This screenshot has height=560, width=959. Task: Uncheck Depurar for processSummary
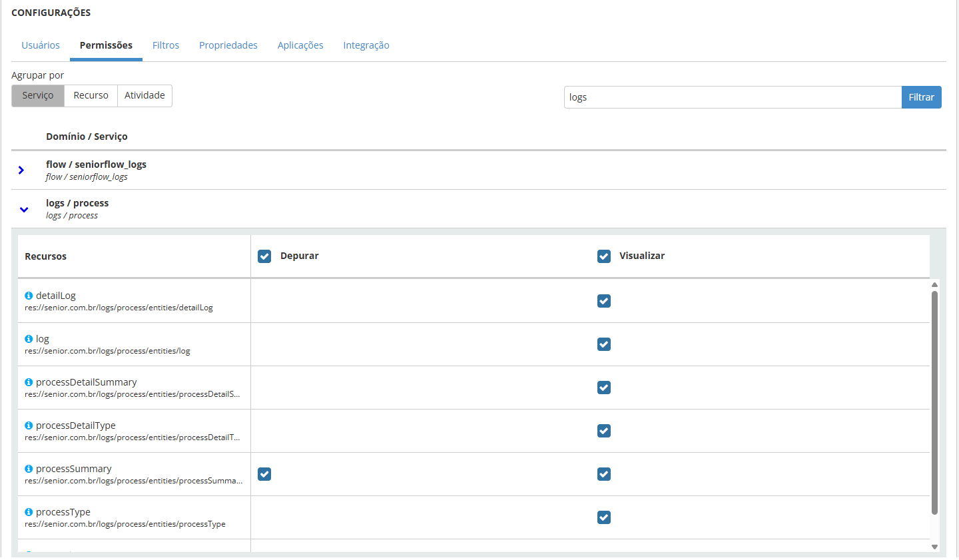click(264, 474)
